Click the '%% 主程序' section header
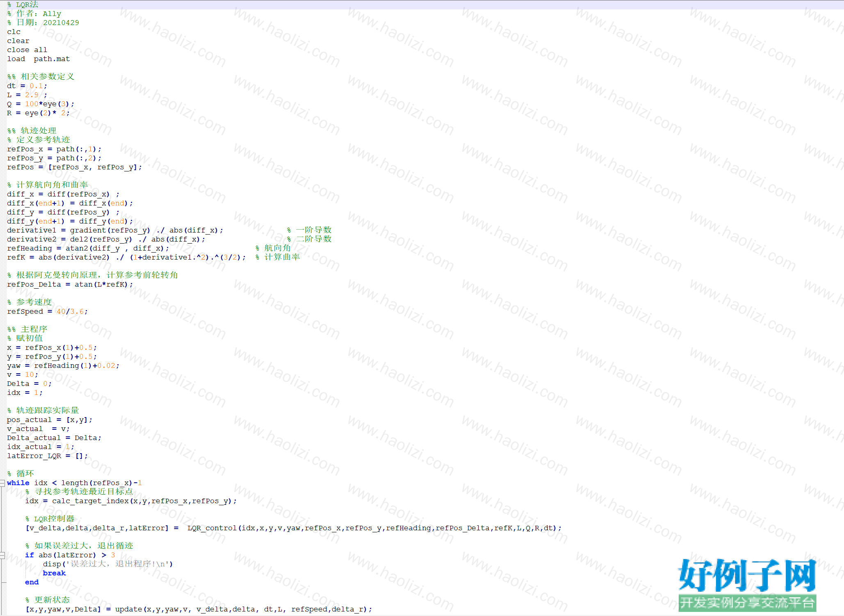Screen dimensions: 844x616 tap(27, 329)
